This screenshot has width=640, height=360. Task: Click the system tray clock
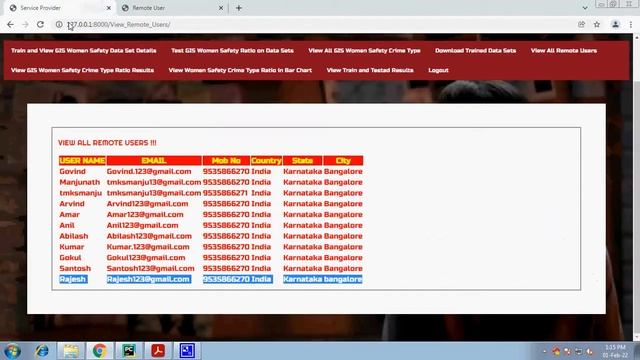pyautogui.click(x=615, y=351)
